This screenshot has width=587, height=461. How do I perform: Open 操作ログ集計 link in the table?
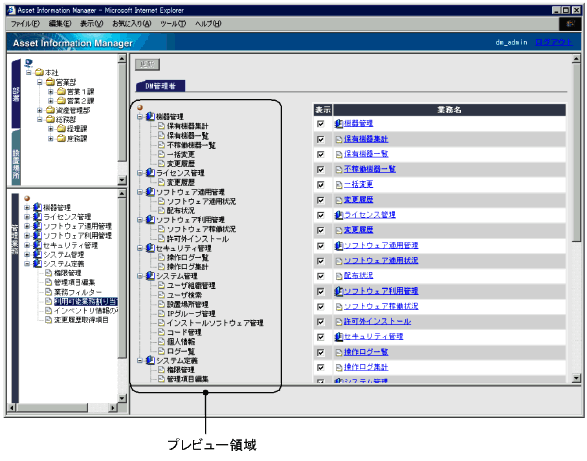pyautogui.click(x=366, y=367)
